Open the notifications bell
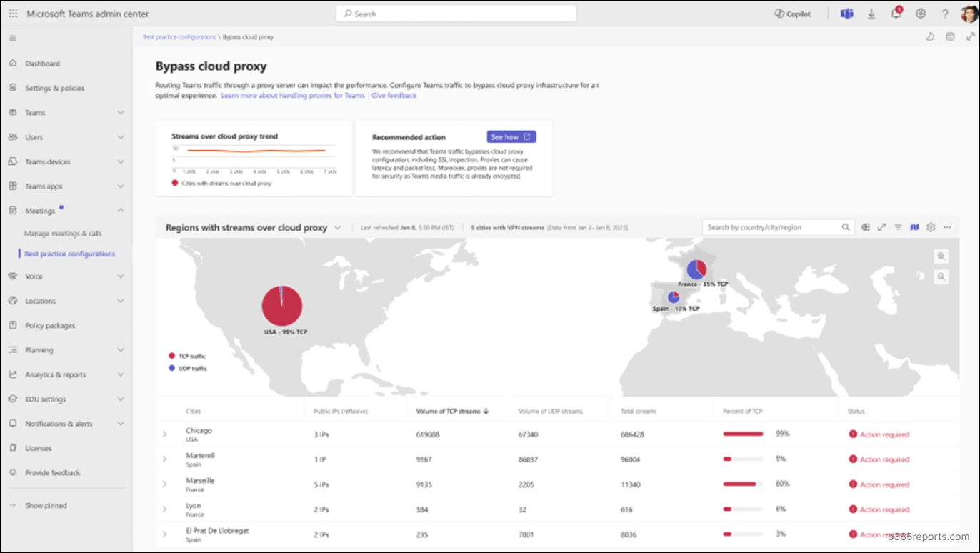This screenshot has width=980, height=553. 896,14
